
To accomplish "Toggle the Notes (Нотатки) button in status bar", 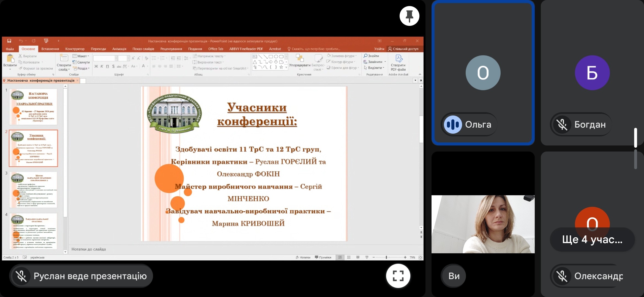I will [x=303, y=257].
